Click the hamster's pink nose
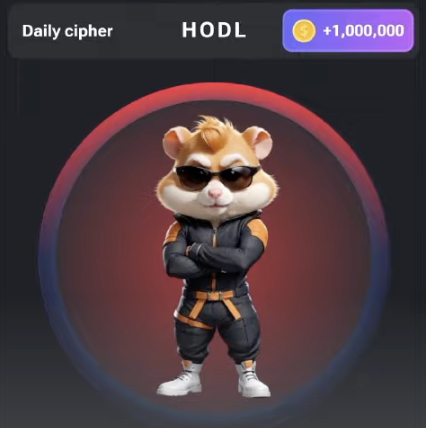Screen dimensions: 426x428 [215, 193]
